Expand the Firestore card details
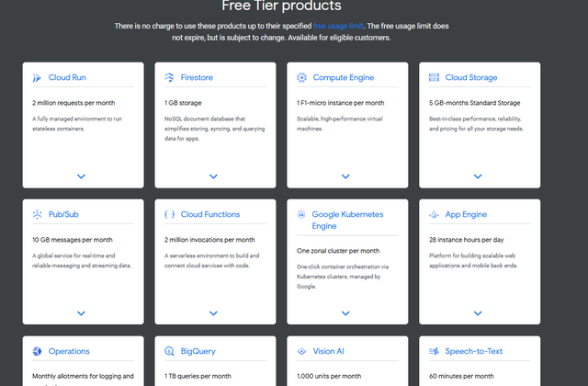This screenshot has height=386, width=588. (213, 176)
